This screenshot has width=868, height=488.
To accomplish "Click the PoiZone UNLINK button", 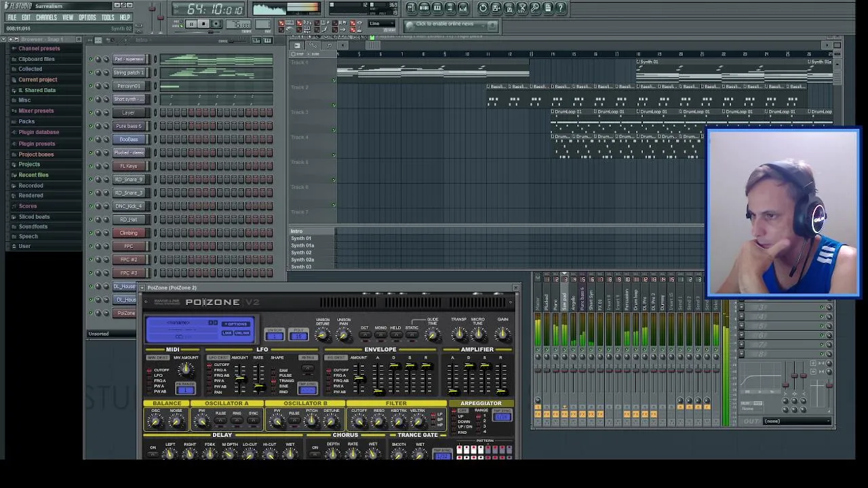I will [x=242, y=333].
